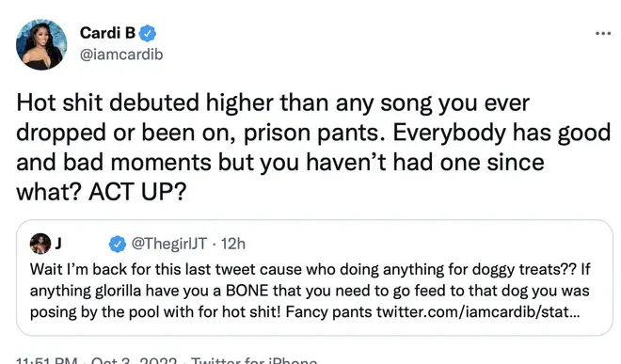621x364 pixels.
Task: Open the small avatar in the quoted tweet
Action: click(x=40, y=244)
